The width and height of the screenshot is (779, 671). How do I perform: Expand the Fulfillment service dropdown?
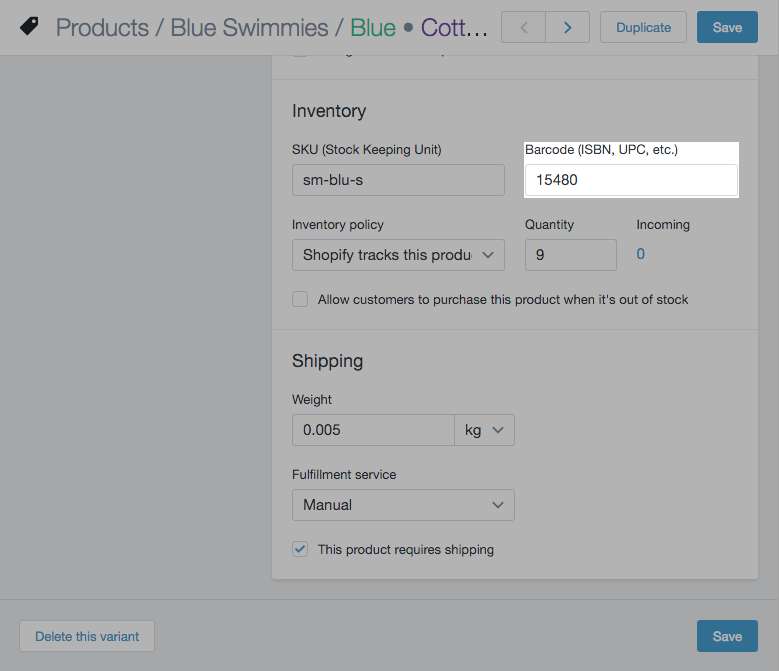pos(403,505)
